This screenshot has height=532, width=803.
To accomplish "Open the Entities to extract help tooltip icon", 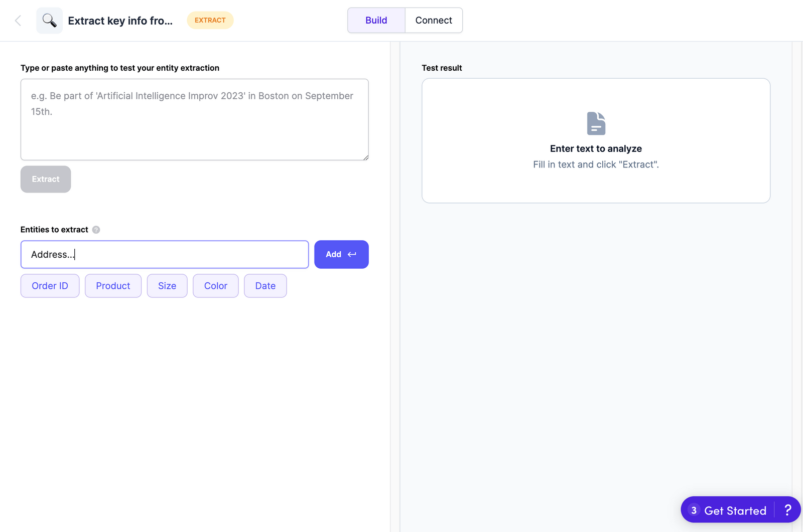I will click(95, 229).
